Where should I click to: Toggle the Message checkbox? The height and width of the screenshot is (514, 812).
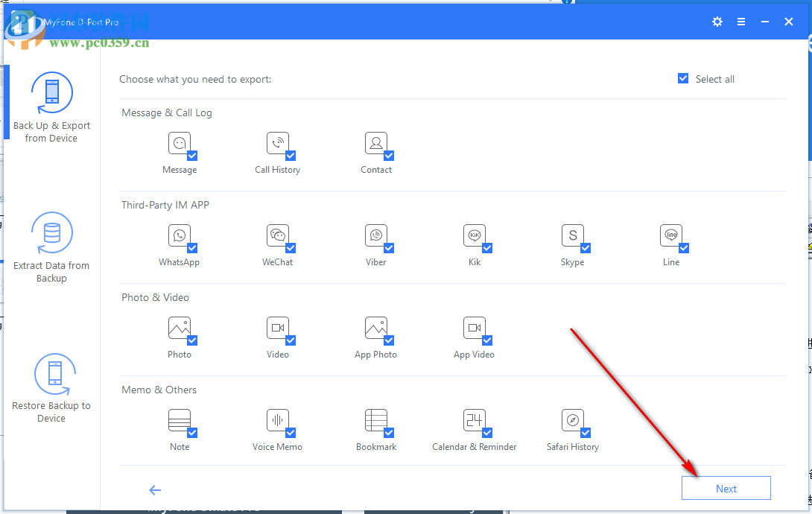point(192,156)
